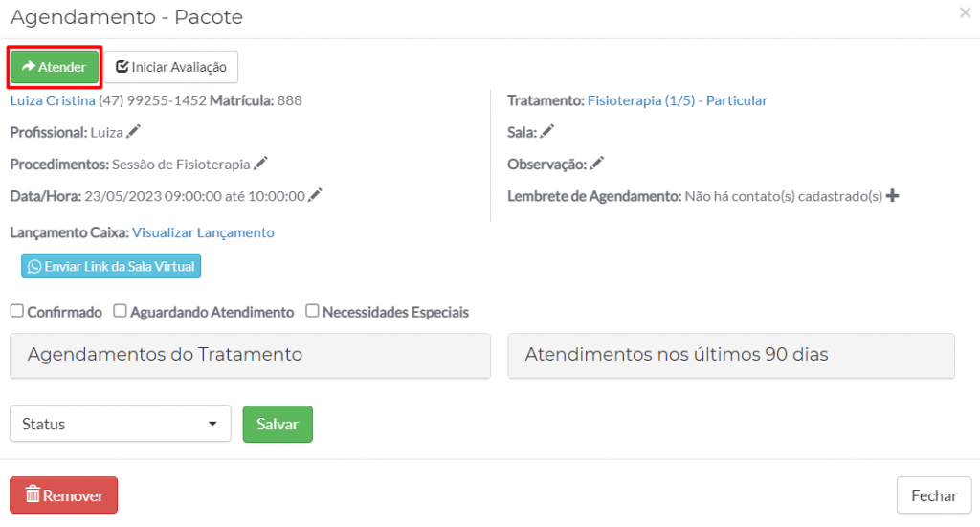Expand Atendimentos nos últimos 90 dias panel

tap(731, 355)
